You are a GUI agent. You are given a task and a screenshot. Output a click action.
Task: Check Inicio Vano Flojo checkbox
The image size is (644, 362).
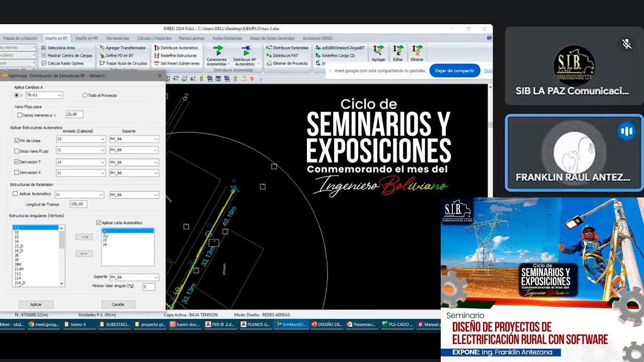[x=17, y=151]
